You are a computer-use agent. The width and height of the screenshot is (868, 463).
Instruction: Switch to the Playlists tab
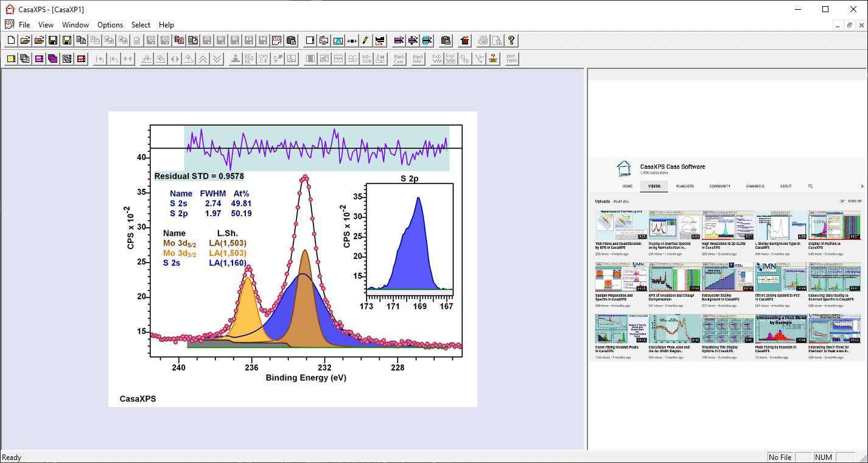685,186
